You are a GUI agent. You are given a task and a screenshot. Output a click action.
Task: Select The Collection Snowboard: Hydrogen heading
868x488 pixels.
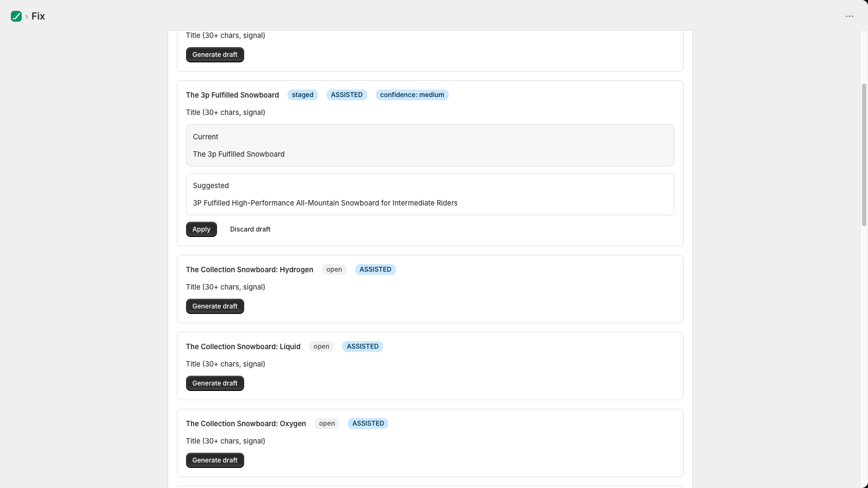(250, 269)
